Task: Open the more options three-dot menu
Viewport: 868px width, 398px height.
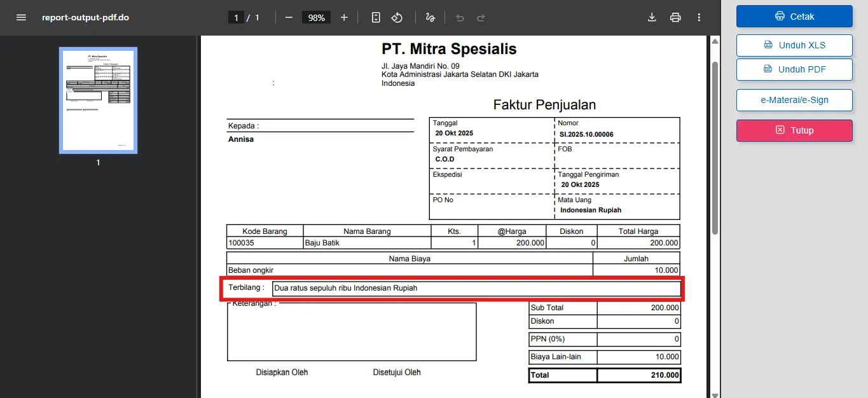Action: [x=698, y=17]
